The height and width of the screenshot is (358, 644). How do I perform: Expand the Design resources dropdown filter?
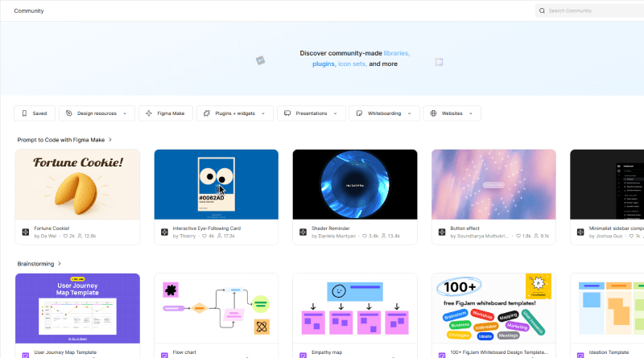point(97,113)
